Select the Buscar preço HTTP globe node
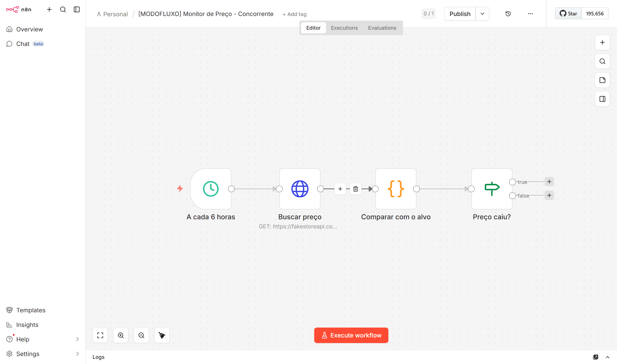Screen dimensions: 617x364 (300, 189)
